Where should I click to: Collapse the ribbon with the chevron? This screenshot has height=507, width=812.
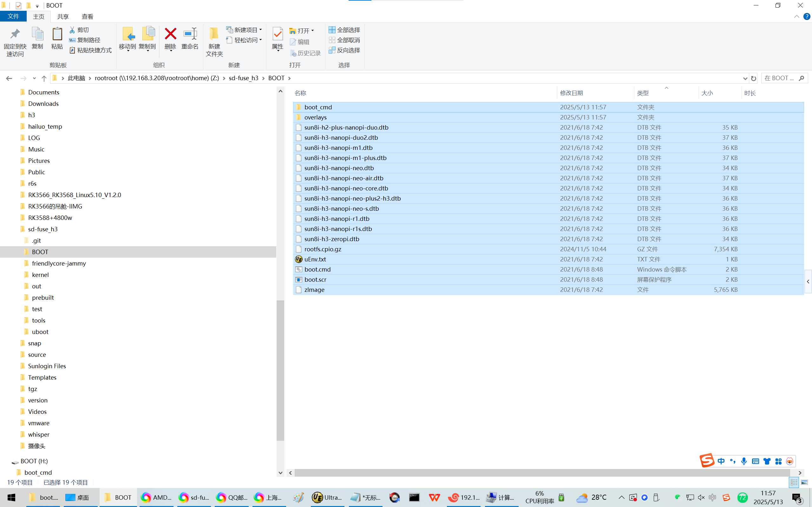click(796, 16)
